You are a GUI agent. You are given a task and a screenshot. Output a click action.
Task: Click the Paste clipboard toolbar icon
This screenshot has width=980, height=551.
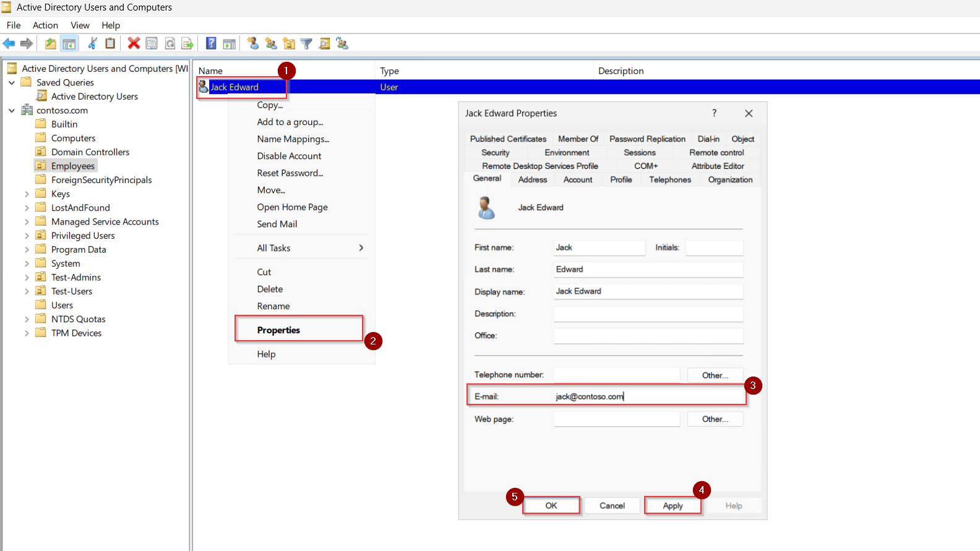(110, 43)
